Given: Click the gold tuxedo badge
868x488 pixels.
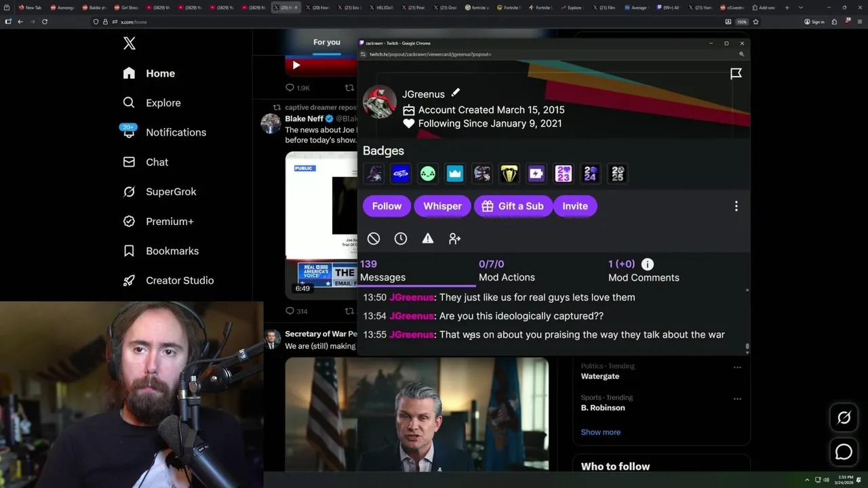Looking at the screenshot, I should pyautogui.click(x=509, y=174).
